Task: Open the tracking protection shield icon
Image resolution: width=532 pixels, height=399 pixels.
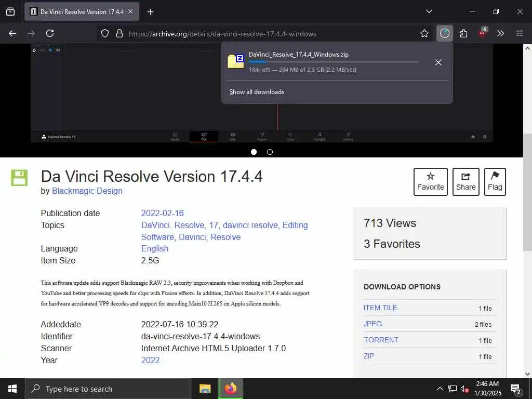Action: (105, 33)
